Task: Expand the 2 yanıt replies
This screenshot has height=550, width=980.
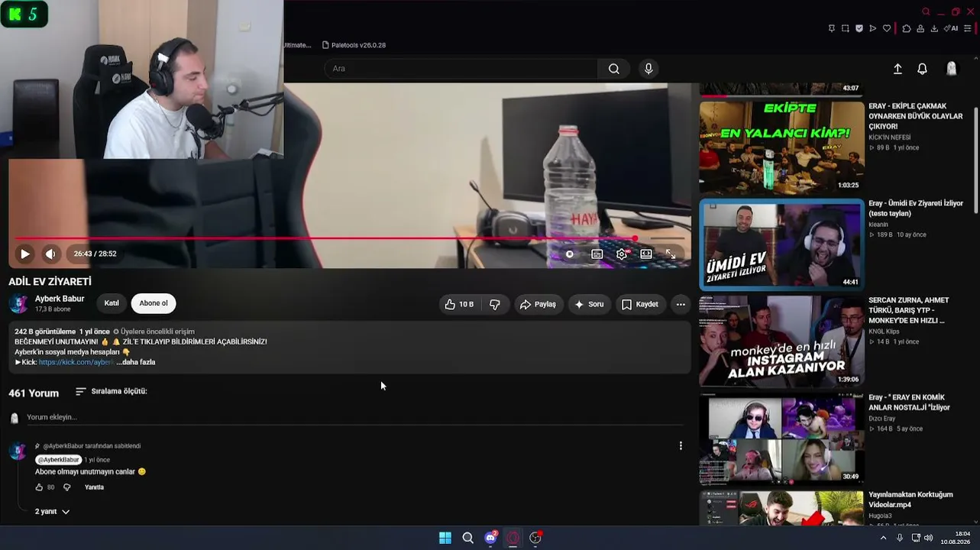Action: click(x=52, y=512)
